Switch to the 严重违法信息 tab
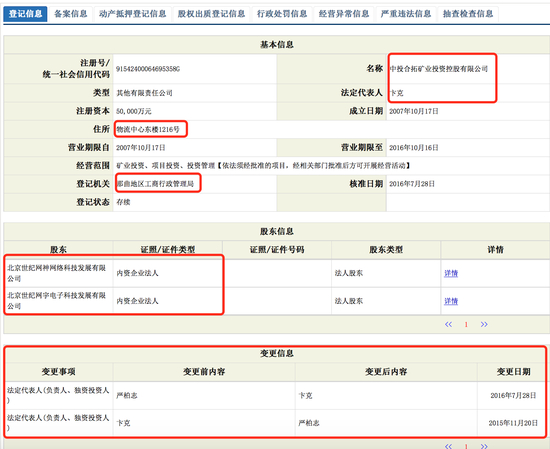The image size is (550, 449). coord(406,14)
